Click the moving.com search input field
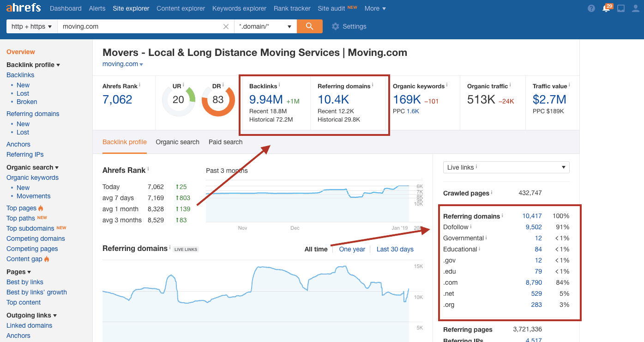Viewport: 644px width, 342px height. (145, 26)
